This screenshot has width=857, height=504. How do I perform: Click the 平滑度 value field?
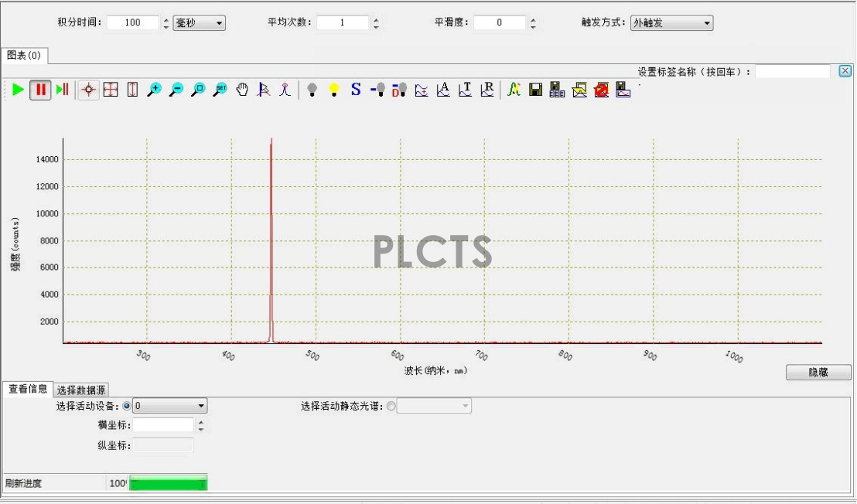(x=500, y=23)
